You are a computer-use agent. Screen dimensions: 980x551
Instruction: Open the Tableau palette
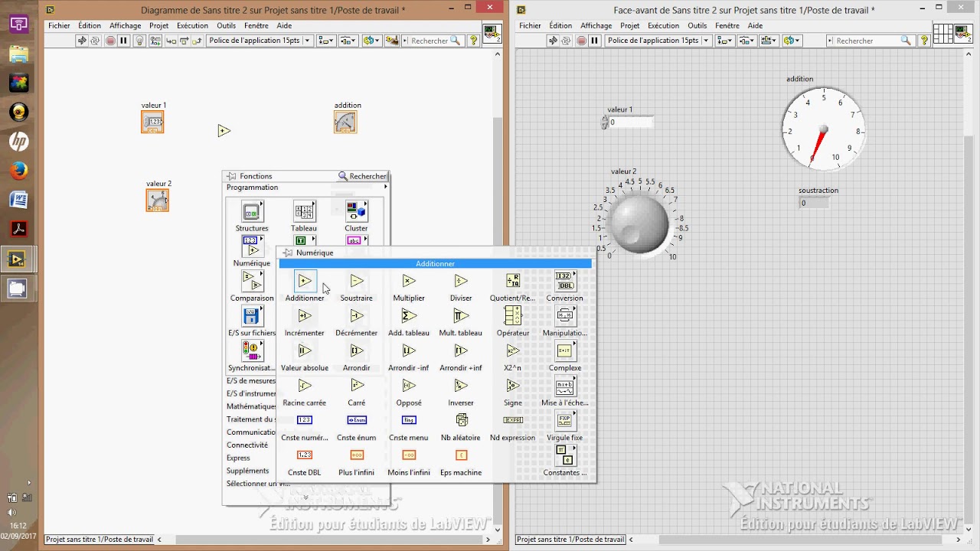(304, 211)
